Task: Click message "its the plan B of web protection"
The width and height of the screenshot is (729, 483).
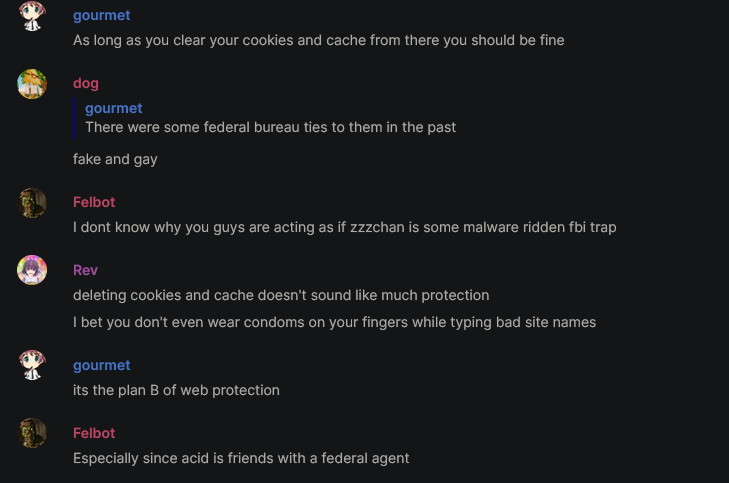Action: pos(176,390)
